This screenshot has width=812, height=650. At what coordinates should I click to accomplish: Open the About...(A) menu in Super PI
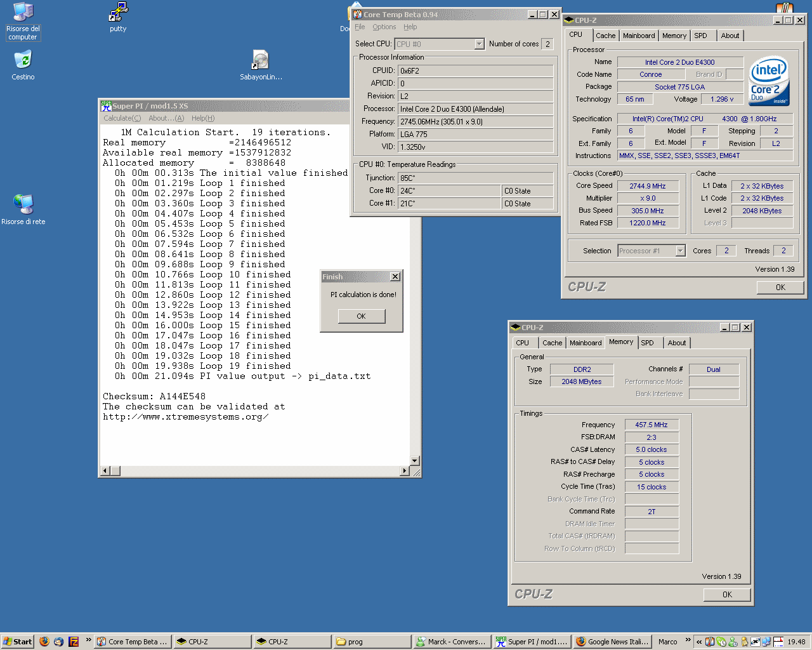[x=166, y=118]
